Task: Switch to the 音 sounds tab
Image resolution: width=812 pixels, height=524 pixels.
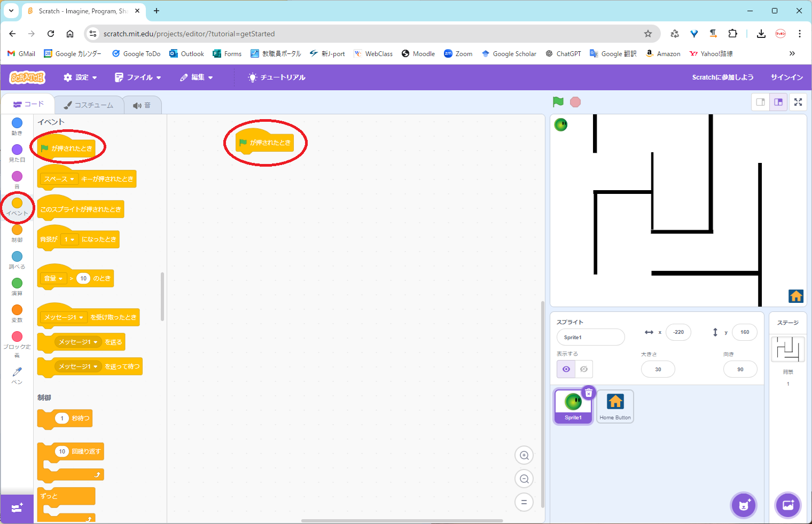Action: [142, 105]
